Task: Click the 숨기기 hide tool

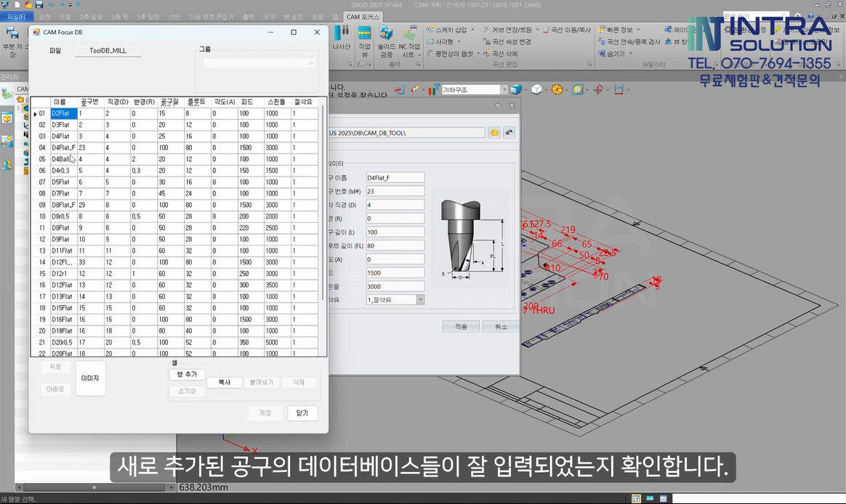Action: coord(612,53)
